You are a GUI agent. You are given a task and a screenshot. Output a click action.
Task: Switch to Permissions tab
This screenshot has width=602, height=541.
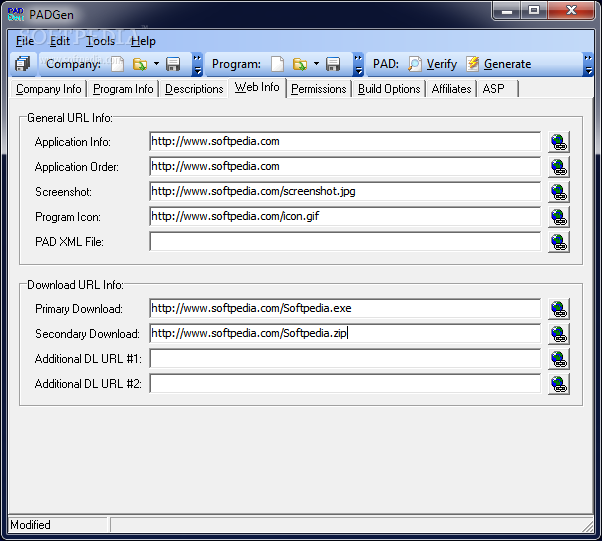[318, 89]
